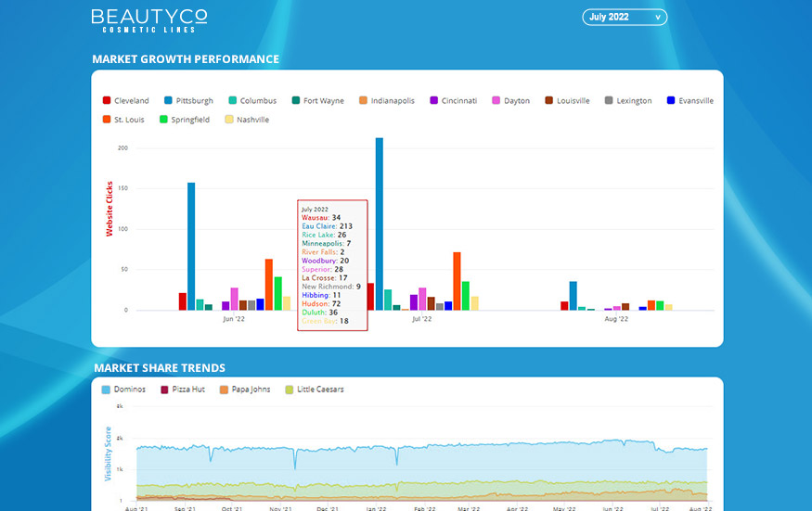Click the Pizza Hut legend entry
This screenshot has width=812, height=511.
pyautogui.click(x=182, y=390)
